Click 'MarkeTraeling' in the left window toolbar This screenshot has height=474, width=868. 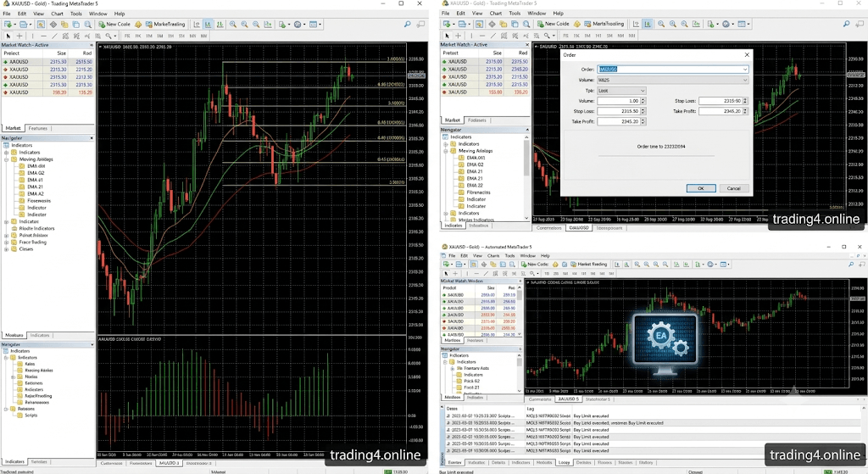tap(165, 25)
